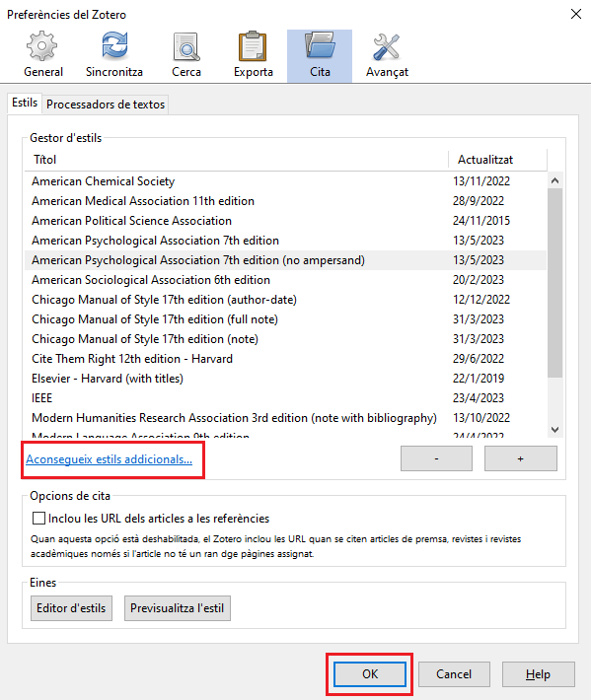Select APA 7th edition (no ampersand) row
The image size is (591, 700).
285,260
